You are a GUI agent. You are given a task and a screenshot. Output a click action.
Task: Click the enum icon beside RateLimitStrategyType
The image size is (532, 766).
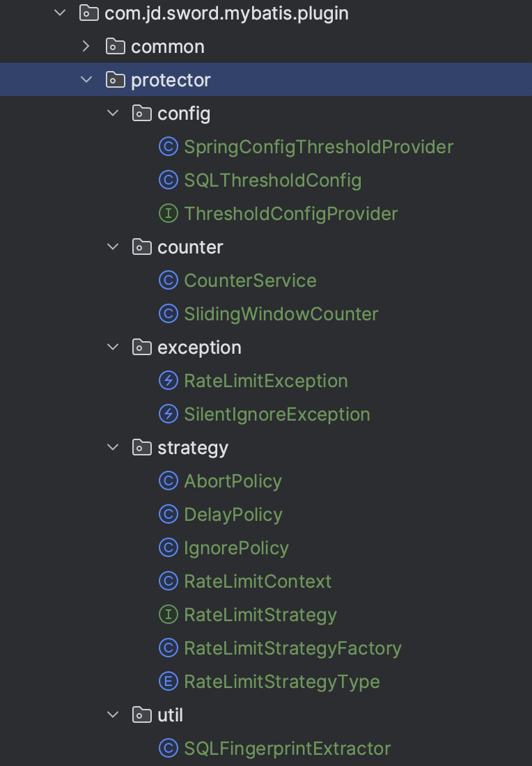[x=168, y=682]
